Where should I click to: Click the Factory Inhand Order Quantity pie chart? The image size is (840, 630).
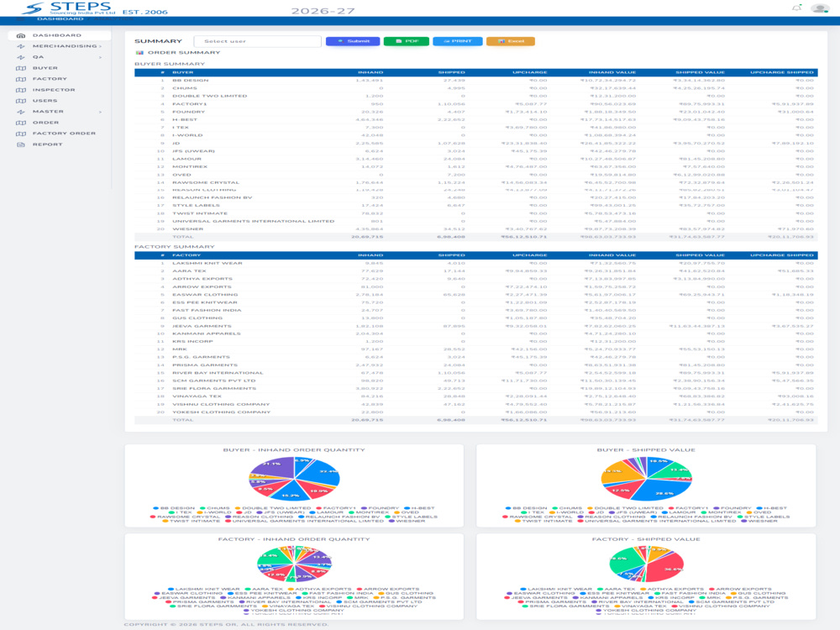pyautogui.click(x=294, y=564)
